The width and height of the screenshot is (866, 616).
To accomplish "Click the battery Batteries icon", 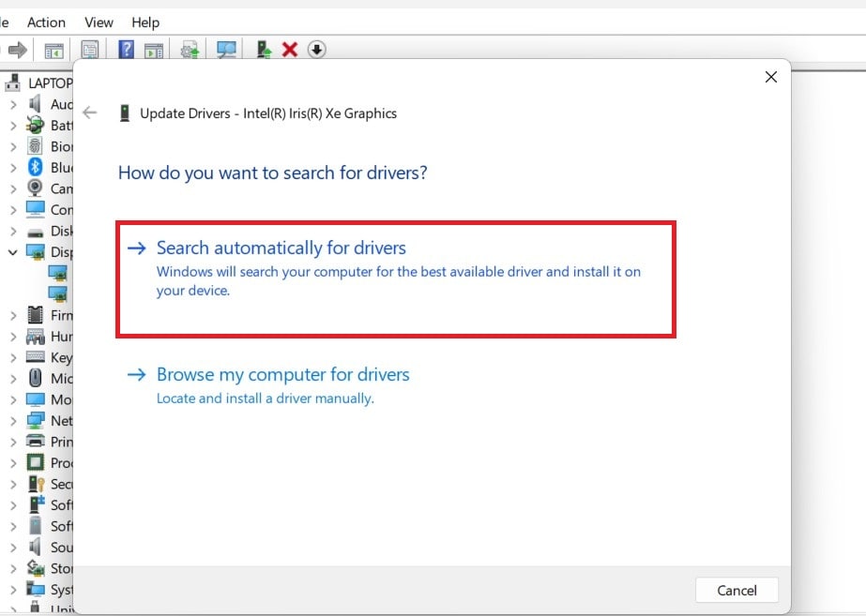I will point(35,125).
